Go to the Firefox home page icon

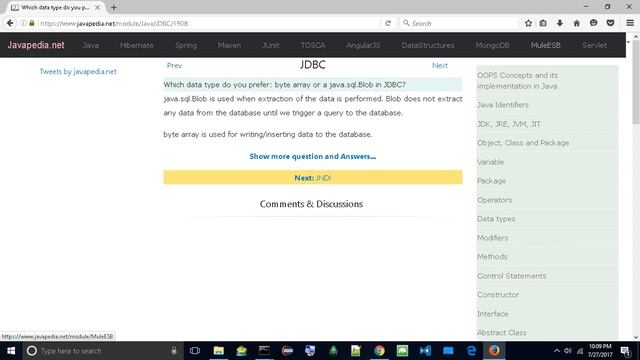point(576,23)
